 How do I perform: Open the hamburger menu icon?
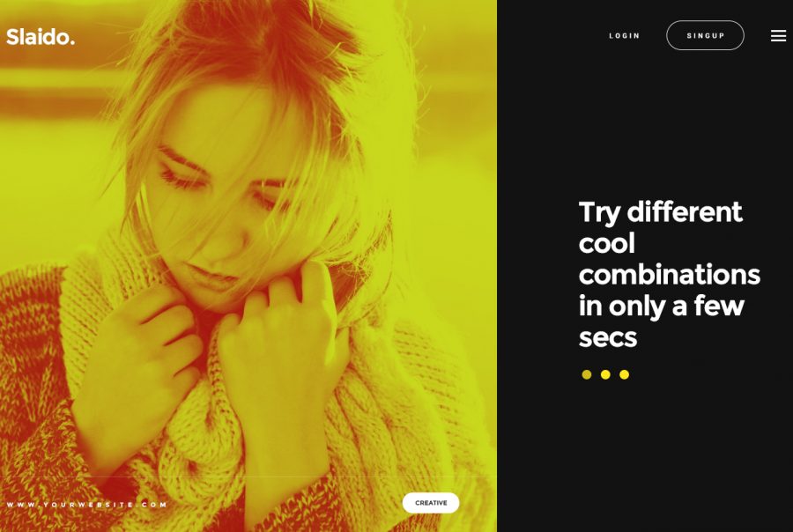(x=778, y=35)
